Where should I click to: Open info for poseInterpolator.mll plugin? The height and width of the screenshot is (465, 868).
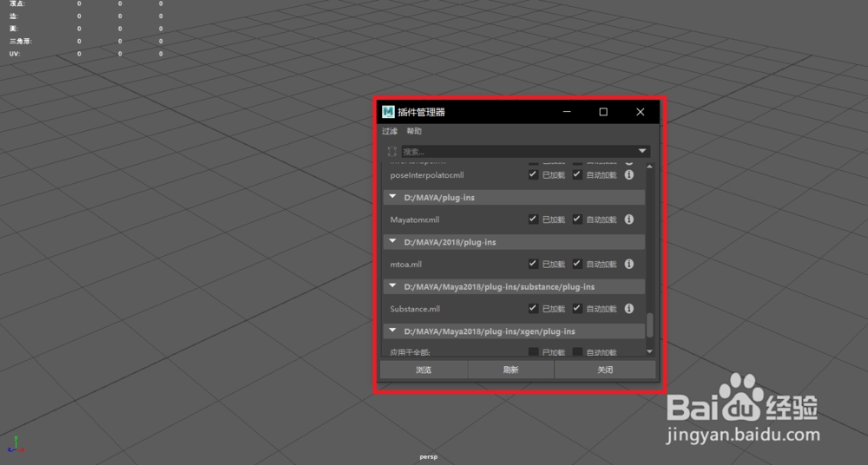click(628, 174)
